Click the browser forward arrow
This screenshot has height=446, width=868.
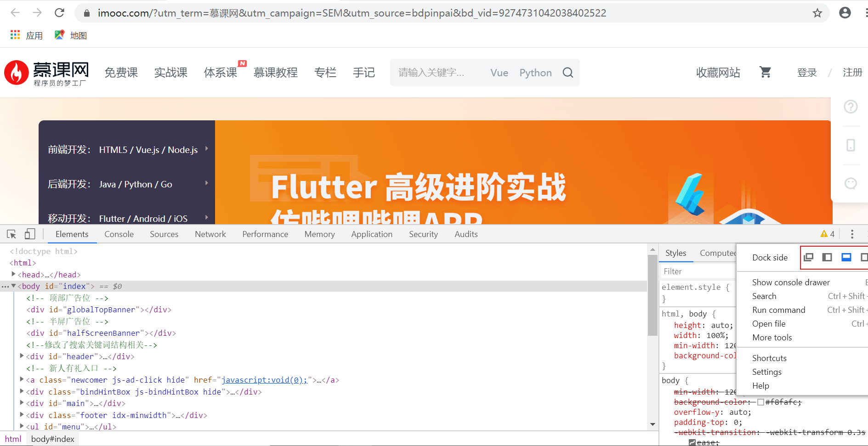(x=37, y=13)
